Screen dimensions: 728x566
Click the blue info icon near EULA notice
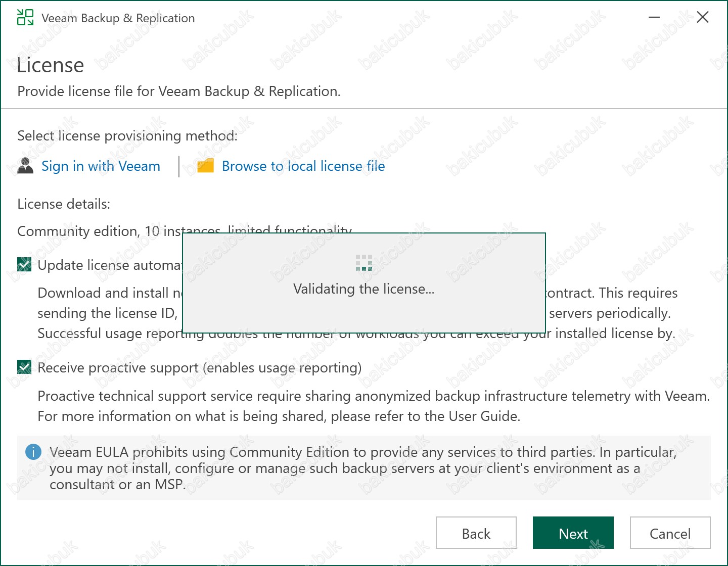click(x=33, y=452)
